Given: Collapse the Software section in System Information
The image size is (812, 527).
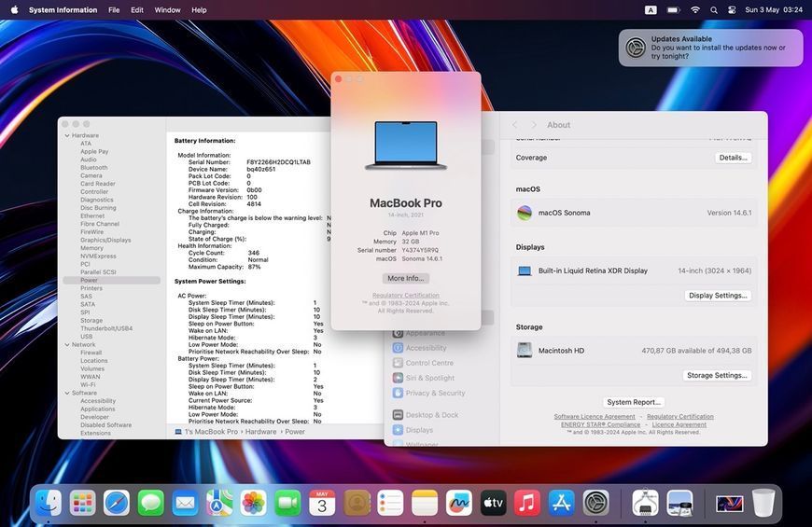Looking at the screenshot, I should coord(67,393).
